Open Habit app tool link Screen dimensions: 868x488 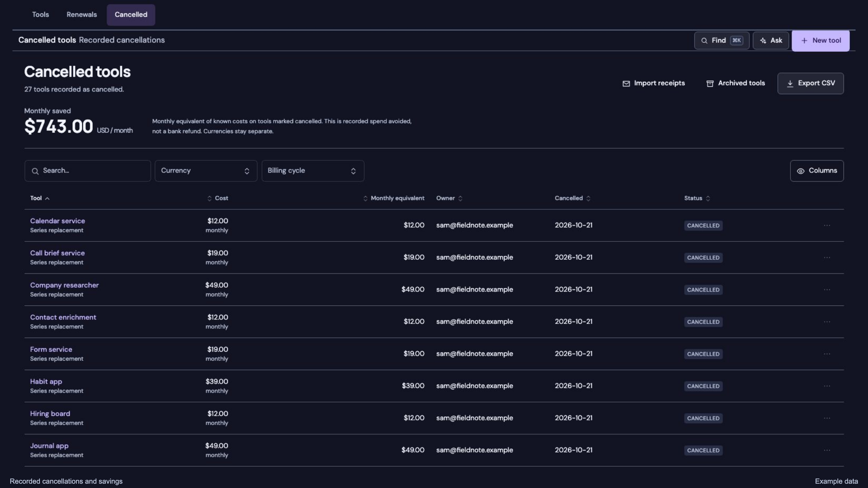coord(46,381)
